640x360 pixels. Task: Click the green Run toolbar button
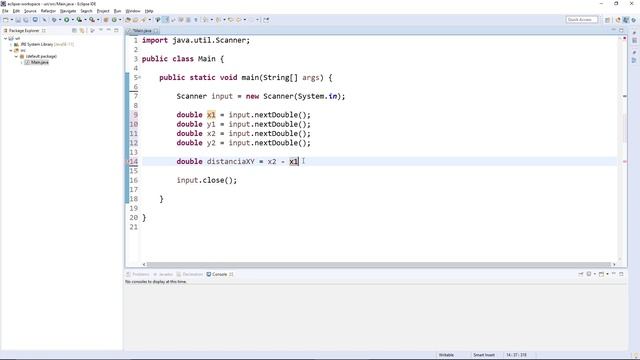[67, 20]
